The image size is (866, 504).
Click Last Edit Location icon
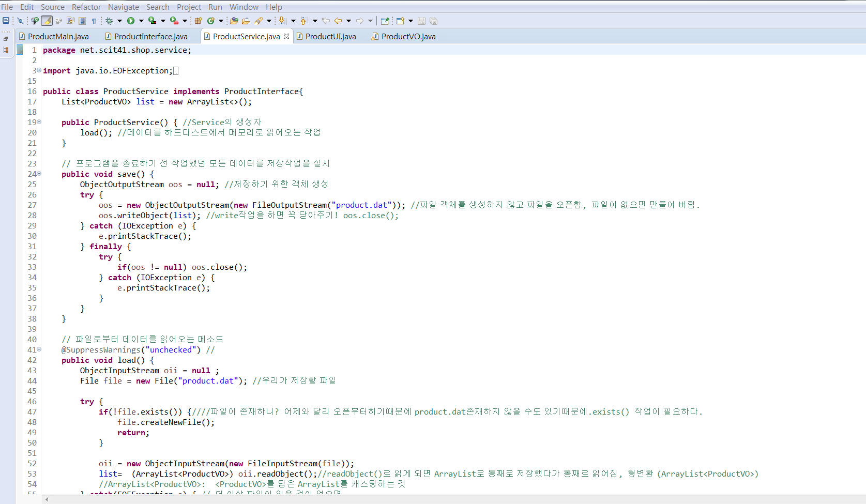click(x=326, y=21)
